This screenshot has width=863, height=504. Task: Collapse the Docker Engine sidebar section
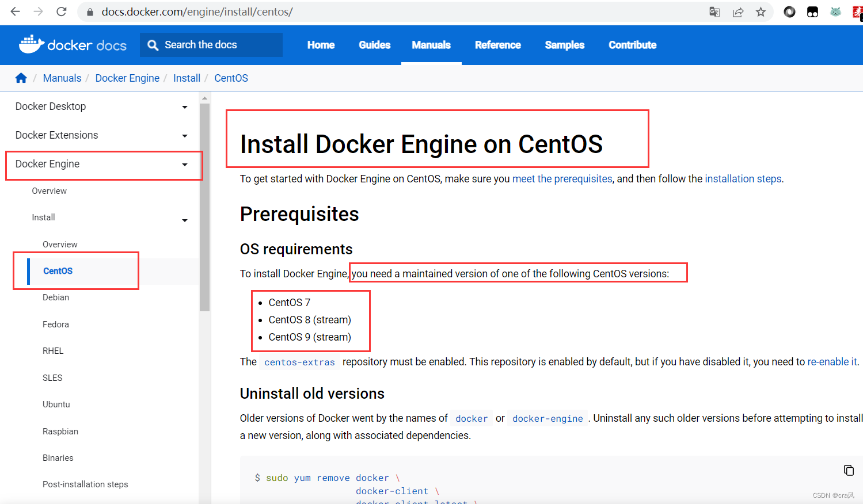tap(185, 165)
